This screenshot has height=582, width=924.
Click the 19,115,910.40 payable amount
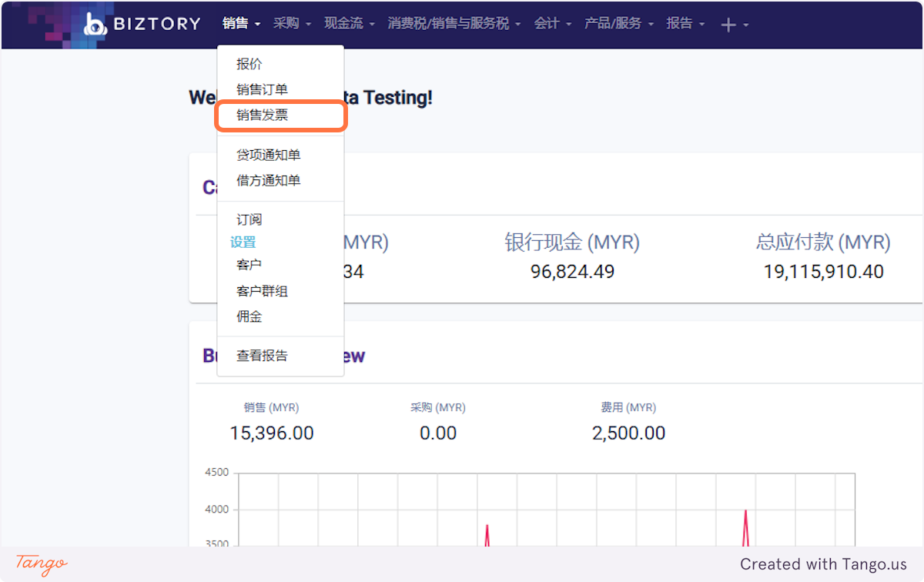point(824,272)
